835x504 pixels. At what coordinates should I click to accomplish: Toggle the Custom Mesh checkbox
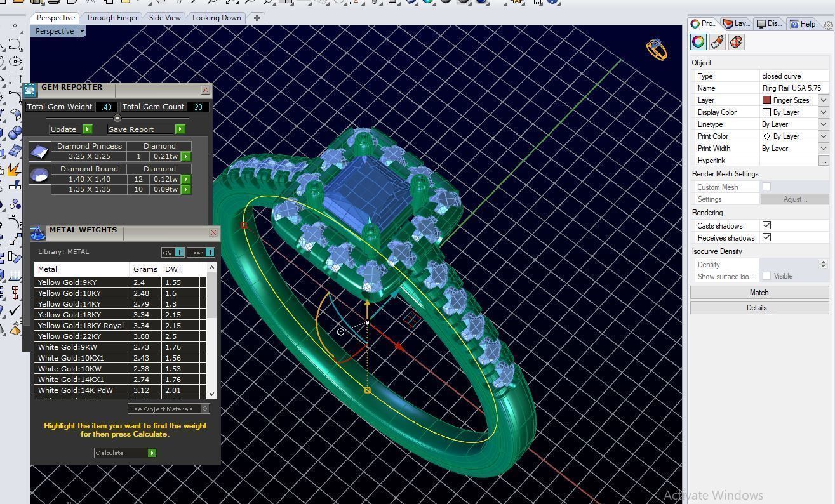click(x=766, y=187)
